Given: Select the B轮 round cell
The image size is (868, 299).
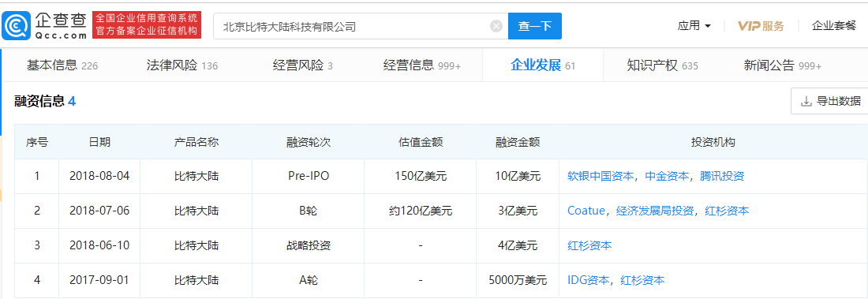Looking at the screenshot, I should point(309,211).
